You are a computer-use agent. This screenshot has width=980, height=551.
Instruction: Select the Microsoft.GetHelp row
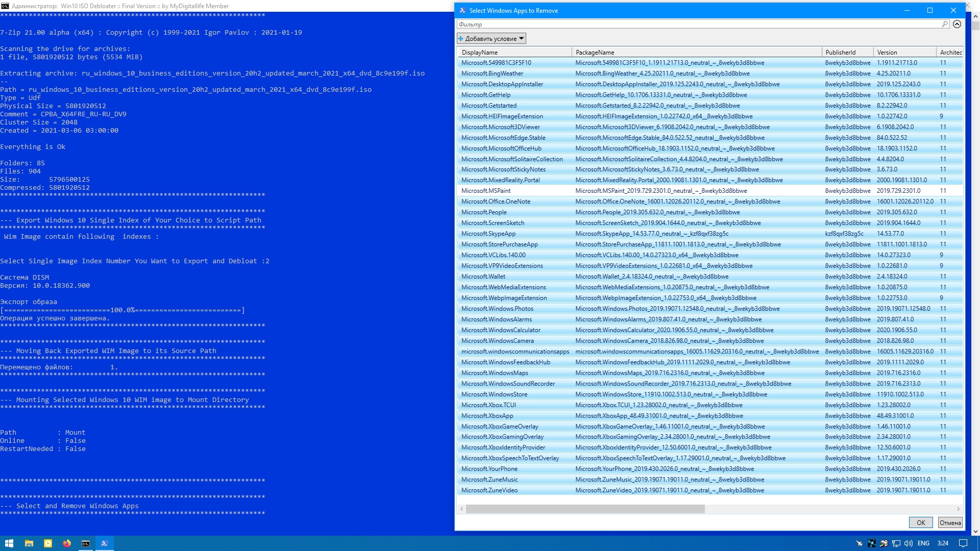coord(710,95)
